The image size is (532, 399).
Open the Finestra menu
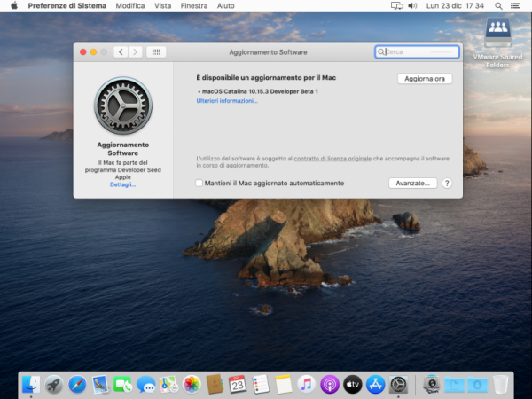point(194,6)
